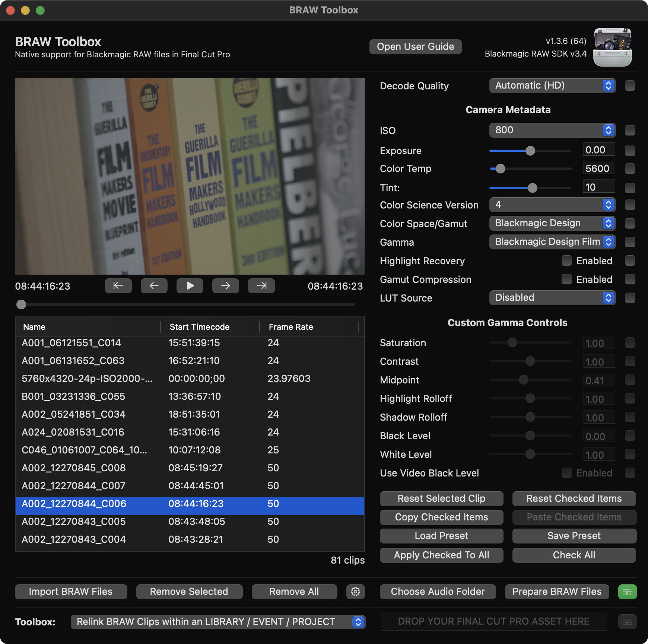The height and width of the screenshot is (644, 648).
Task: Enable the Highlight Recovery checkbox
Action: click(566, 261)
